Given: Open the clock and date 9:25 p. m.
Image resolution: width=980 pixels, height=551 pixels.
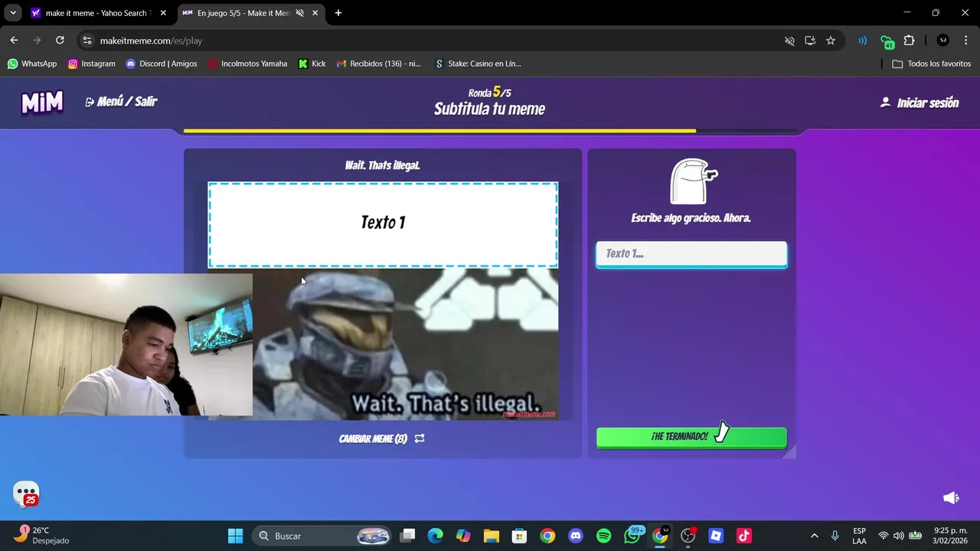Looking at the screenshot, I should point(951,536).
